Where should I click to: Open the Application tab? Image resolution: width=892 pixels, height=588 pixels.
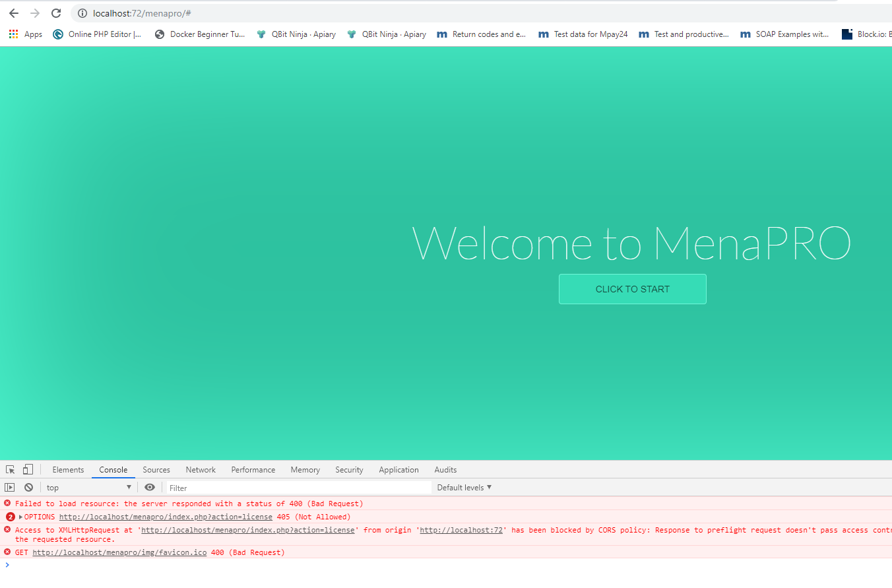[x=398, y=470]
